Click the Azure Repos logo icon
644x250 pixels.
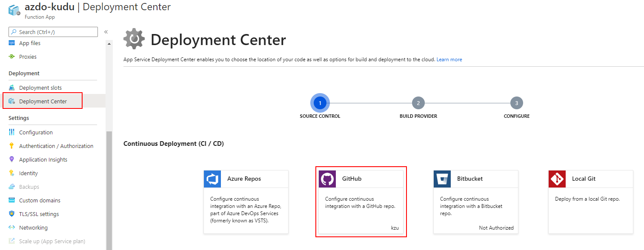pos(212,179)
